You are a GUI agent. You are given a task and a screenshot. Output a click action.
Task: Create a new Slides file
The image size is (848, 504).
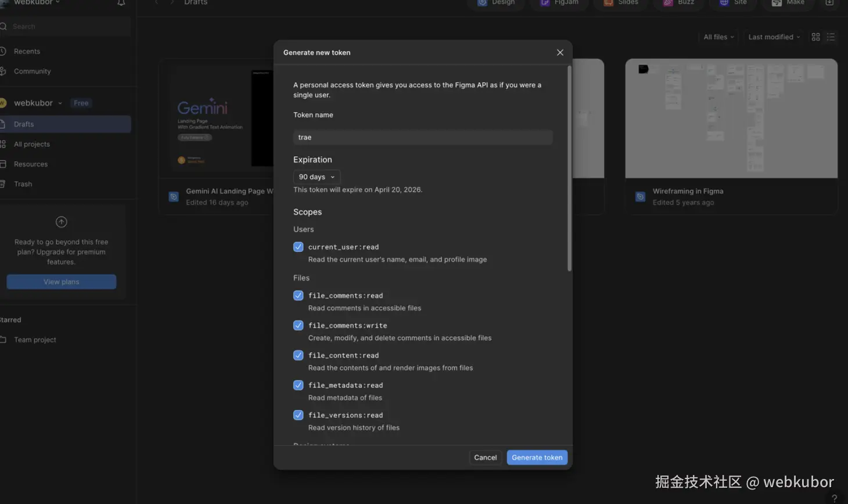pyautogui.click(x=621, y=3)
